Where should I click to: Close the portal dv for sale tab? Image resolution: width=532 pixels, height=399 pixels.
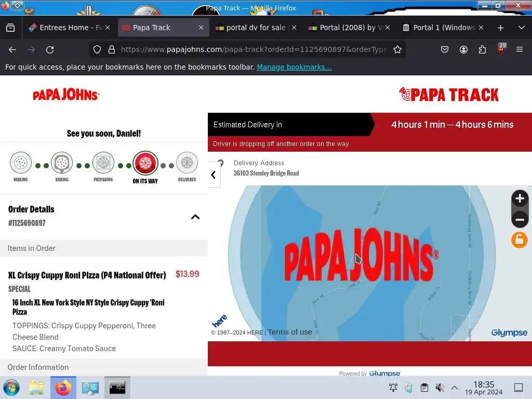tap(294, 28)
